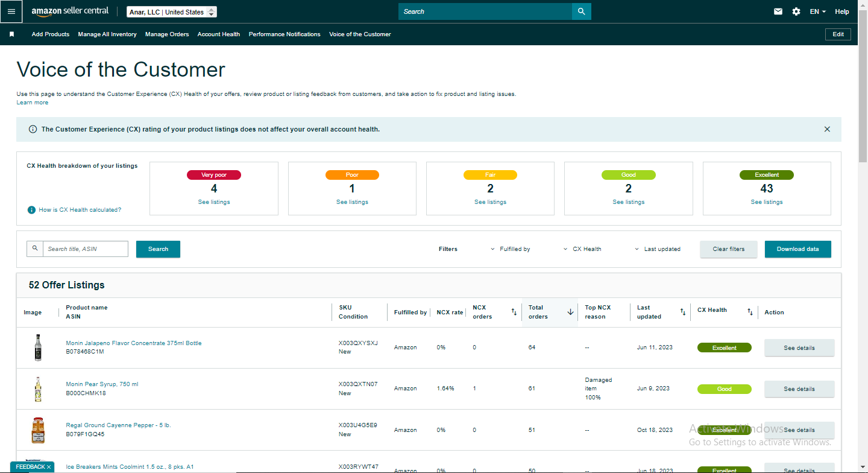Click the Learn more link
This screenshot has height=473, width=868.
click(x=33, y=103)
